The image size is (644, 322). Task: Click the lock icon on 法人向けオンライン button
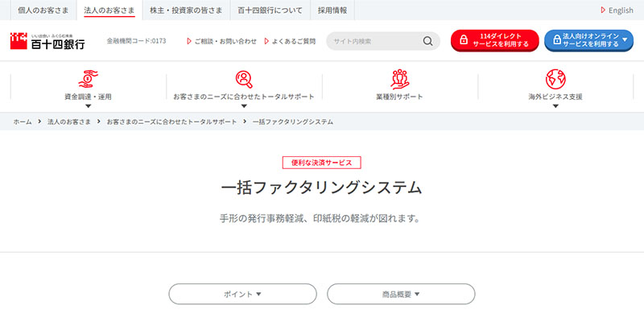[557, 40]
